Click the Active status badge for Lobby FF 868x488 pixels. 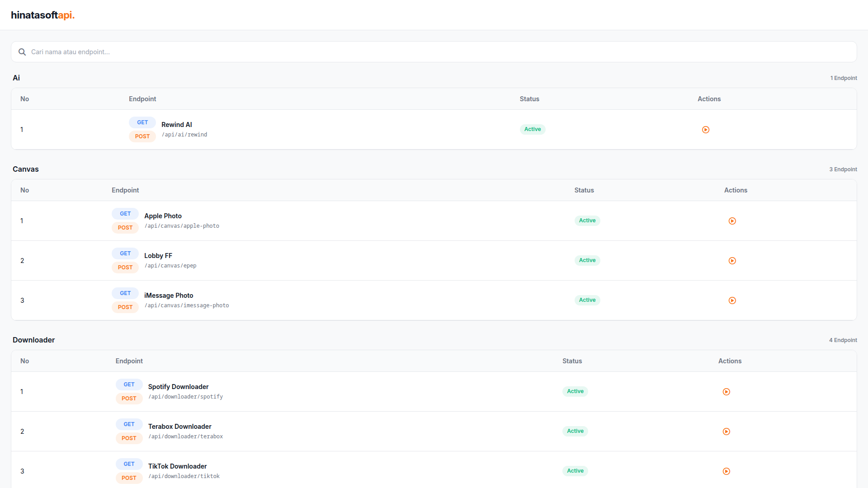point(587,260)
